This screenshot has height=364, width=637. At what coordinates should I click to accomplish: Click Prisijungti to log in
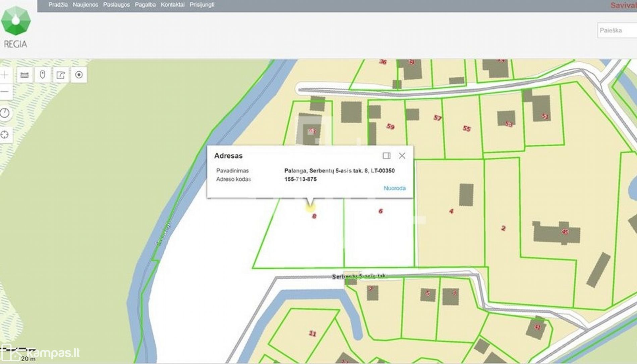[202, 5]
